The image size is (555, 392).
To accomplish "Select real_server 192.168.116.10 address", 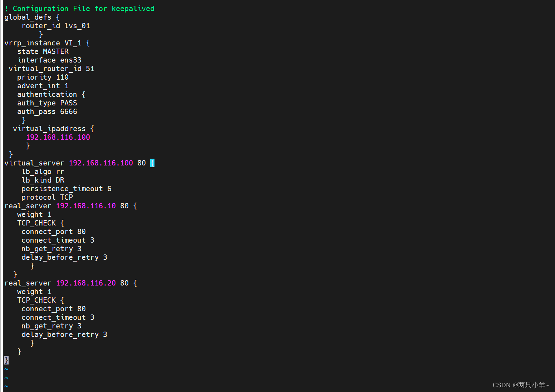I will [86, 205].
